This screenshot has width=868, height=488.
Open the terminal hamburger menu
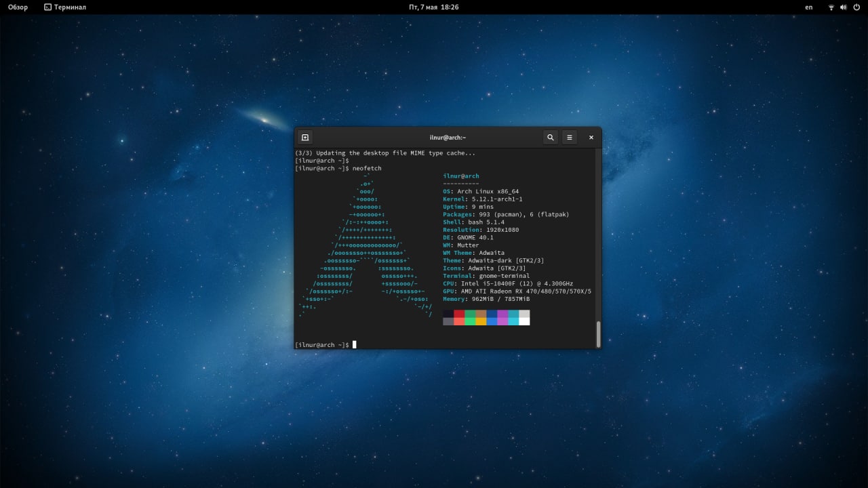pos(570,138)
